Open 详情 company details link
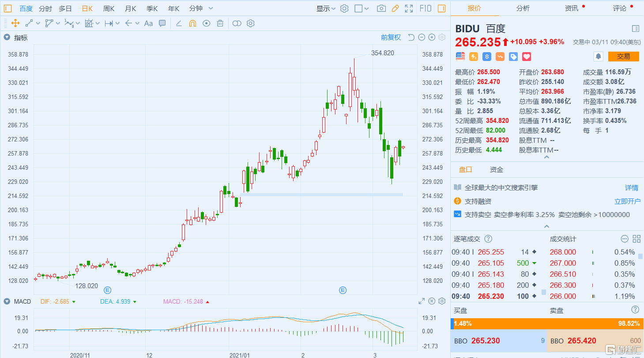 (632, 188)
